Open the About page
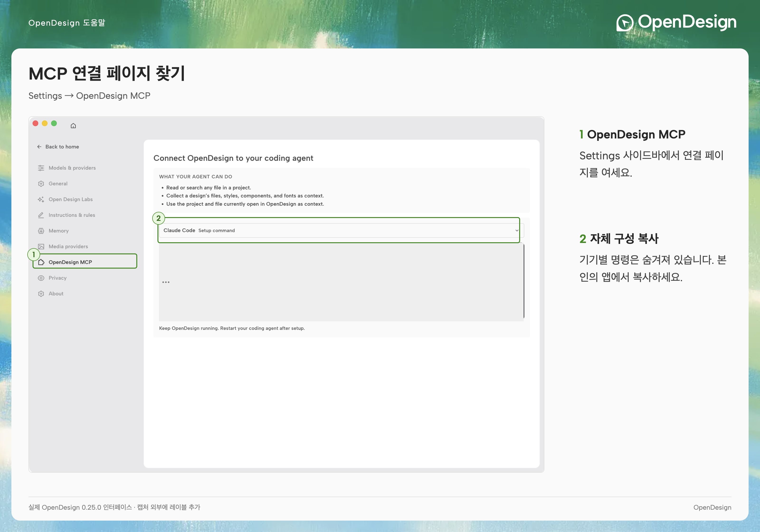 tap(85, 294)
